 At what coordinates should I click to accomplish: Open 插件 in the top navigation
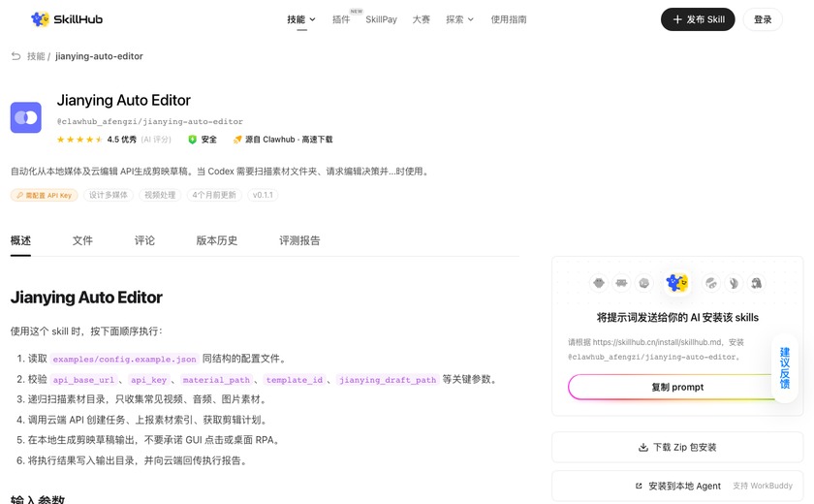click(x=341, y=19)
